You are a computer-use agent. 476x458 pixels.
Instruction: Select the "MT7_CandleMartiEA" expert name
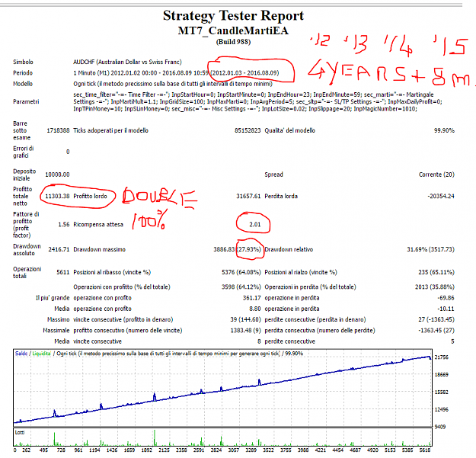point(233,30)
